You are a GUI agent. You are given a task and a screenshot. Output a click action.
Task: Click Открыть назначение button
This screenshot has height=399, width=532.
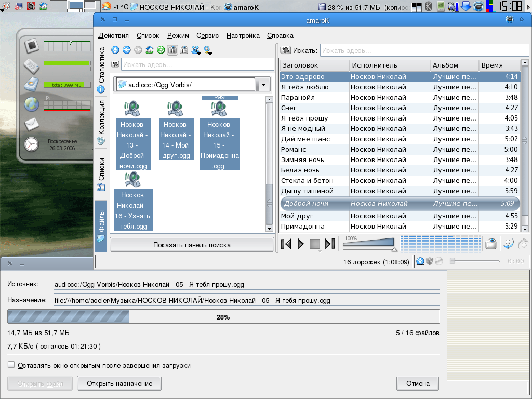(119, 383)
